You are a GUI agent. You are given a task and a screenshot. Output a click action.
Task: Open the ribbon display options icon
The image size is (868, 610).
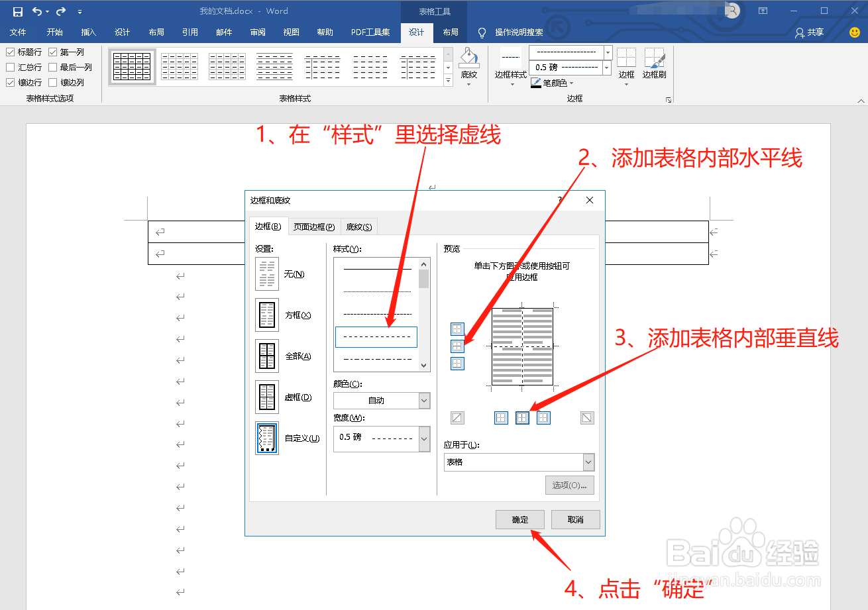pos(763,11)
